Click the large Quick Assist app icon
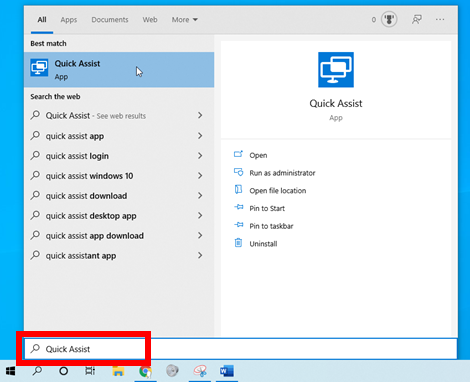Image resolution: width=470 pixels, height=382 pixels. point(336,70)
